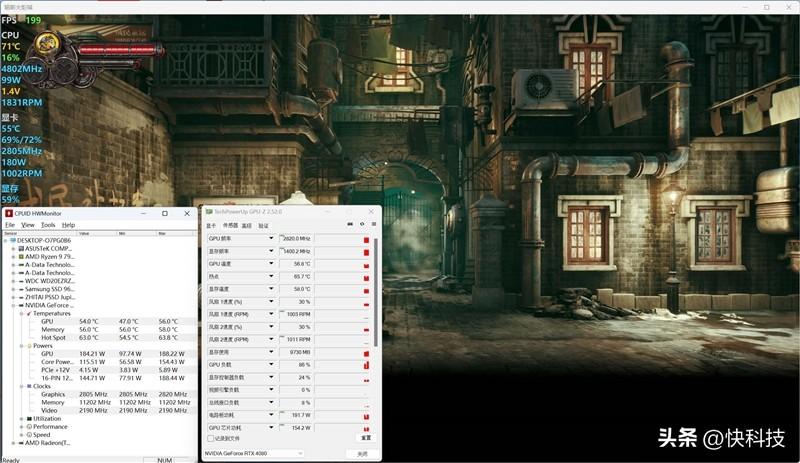Viewport: 800px width, 463px height.
Task: Enable the 记录到文件 checkbox
Action: coord(210,438)
